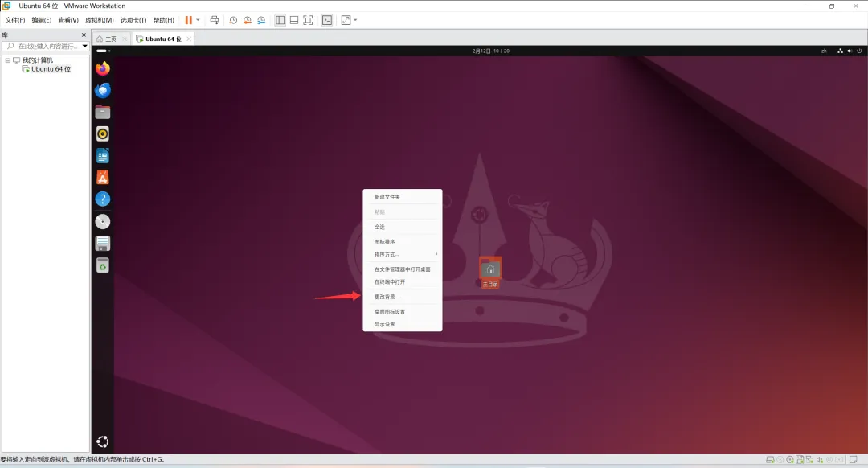Toggle the library sidebar view icon
This screenshot has height=468, width=868.
click(x=280, y=20)
